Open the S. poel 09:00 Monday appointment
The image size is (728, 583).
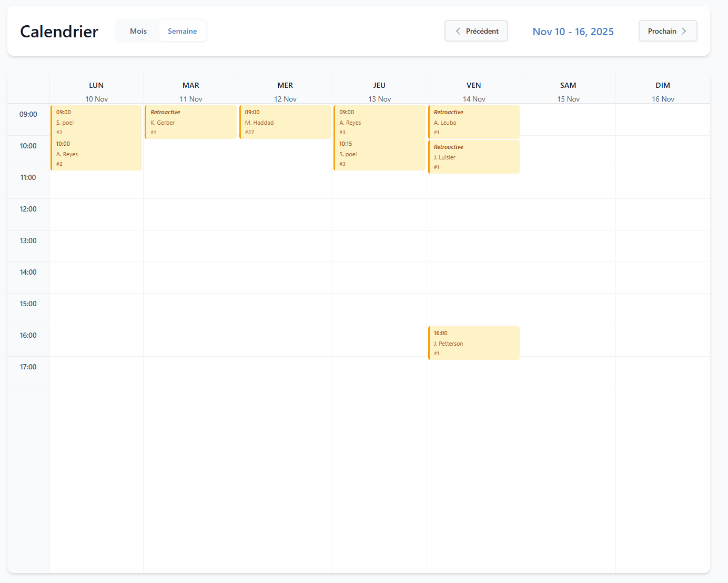tap(96, 122)
